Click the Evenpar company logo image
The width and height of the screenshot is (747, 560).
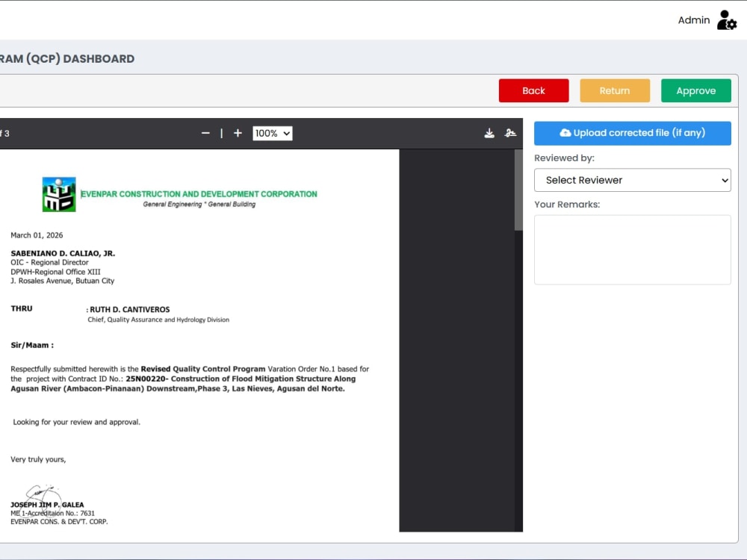(x=59, y=194)
